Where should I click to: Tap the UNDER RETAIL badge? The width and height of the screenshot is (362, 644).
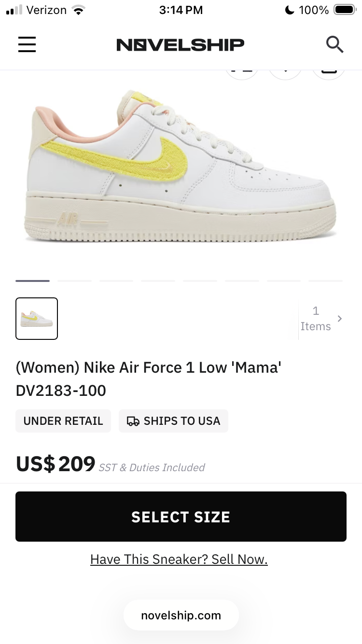tap(63, 421)
